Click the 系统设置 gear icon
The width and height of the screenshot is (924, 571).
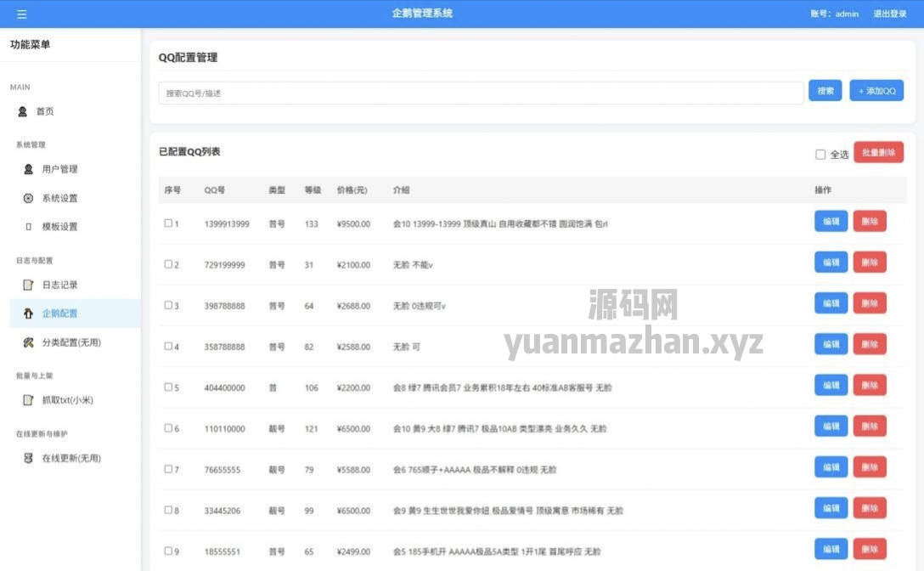[x=29, y=198]
